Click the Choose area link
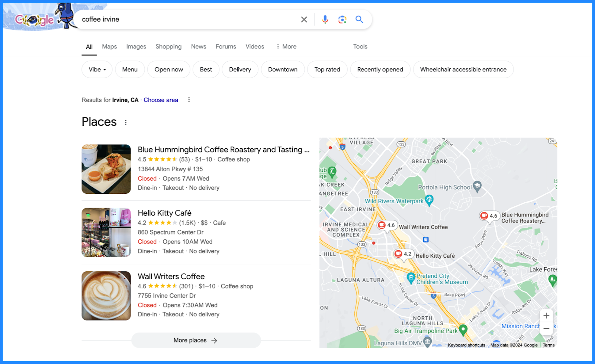 (x=161, y=100)
